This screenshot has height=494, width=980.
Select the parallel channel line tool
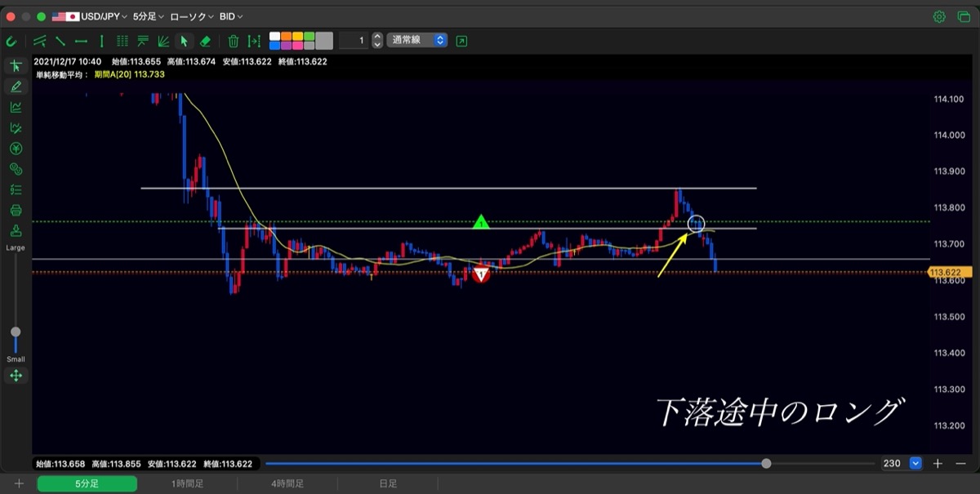(x=40, y=41)
